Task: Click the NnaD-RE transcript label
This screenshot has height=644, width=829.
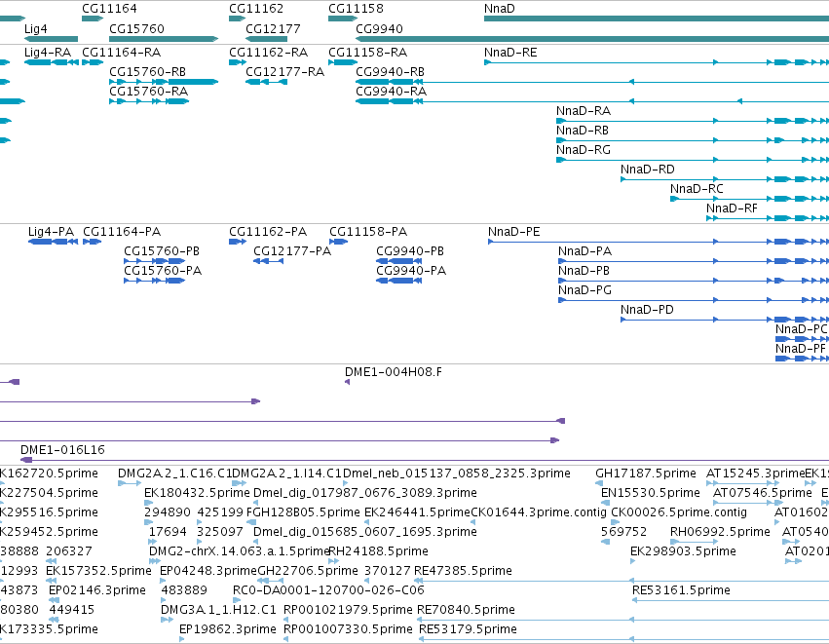Action: pyautogui.click(x=510, y=53)
